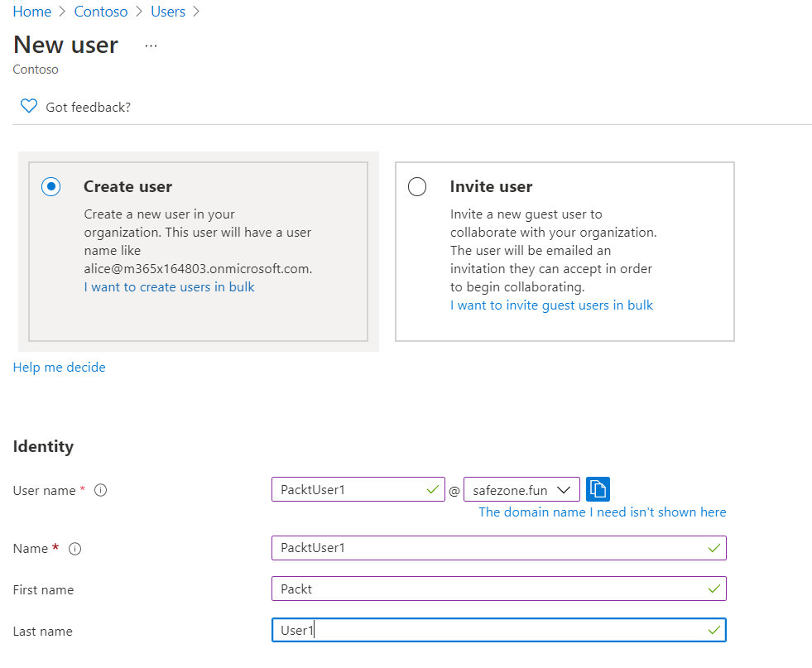Screen dimensions: 812x668
Task: Click the info icon beside the Name field
Action: (x=74, y=548)
